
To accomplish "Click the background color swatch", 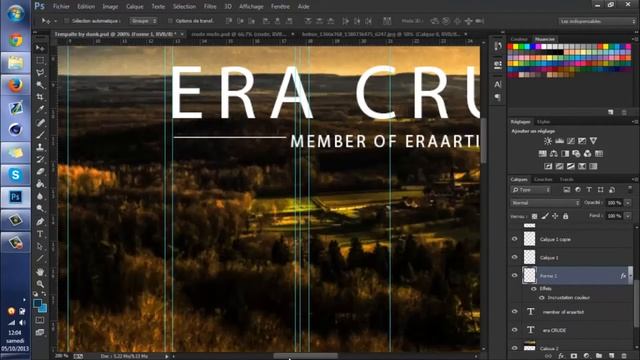I will coord(43,309).
